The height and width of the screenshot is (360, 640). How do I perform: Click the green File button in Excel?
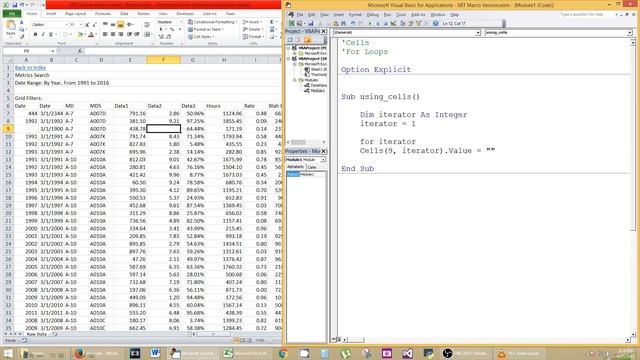12,13
